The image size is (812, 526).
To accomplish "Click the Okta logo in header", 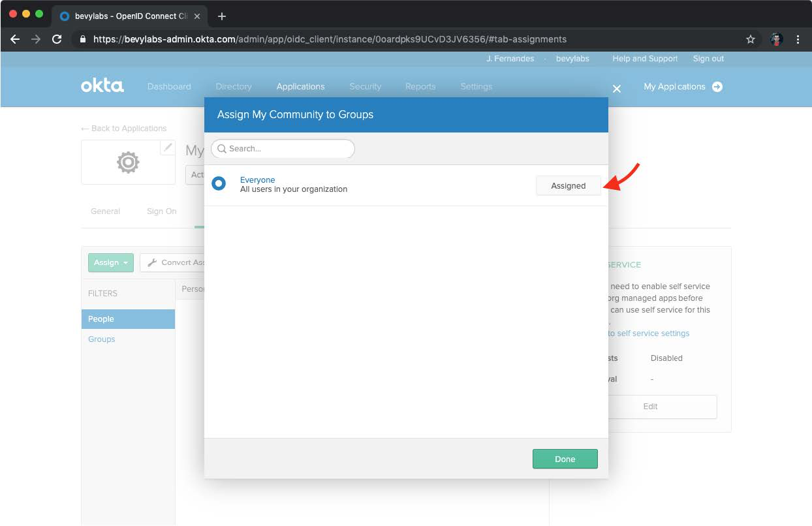I will [102, 86].
